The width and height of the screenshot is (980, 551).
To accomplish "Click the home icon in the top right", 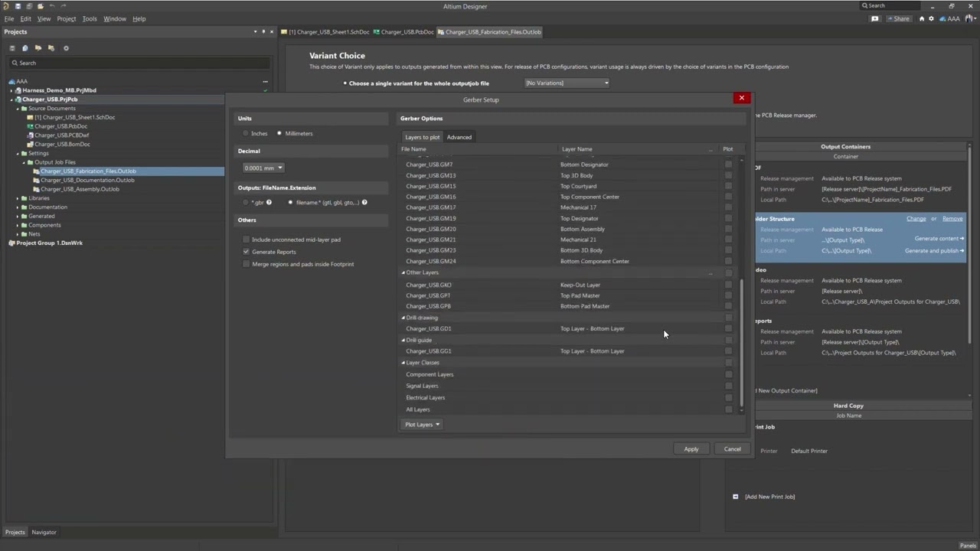I will [922, 18].
